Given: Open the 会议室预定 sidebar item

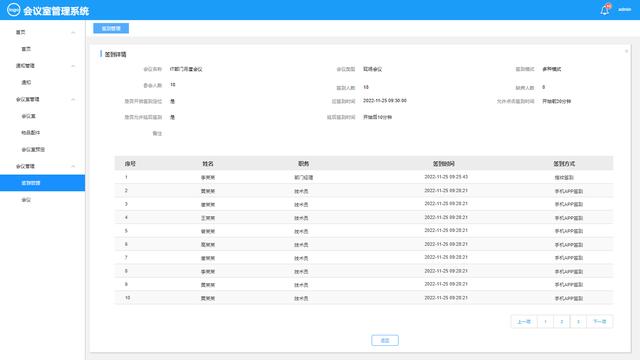Looking at the screenshot, I should pyautogui.click(x=33, y=149).
